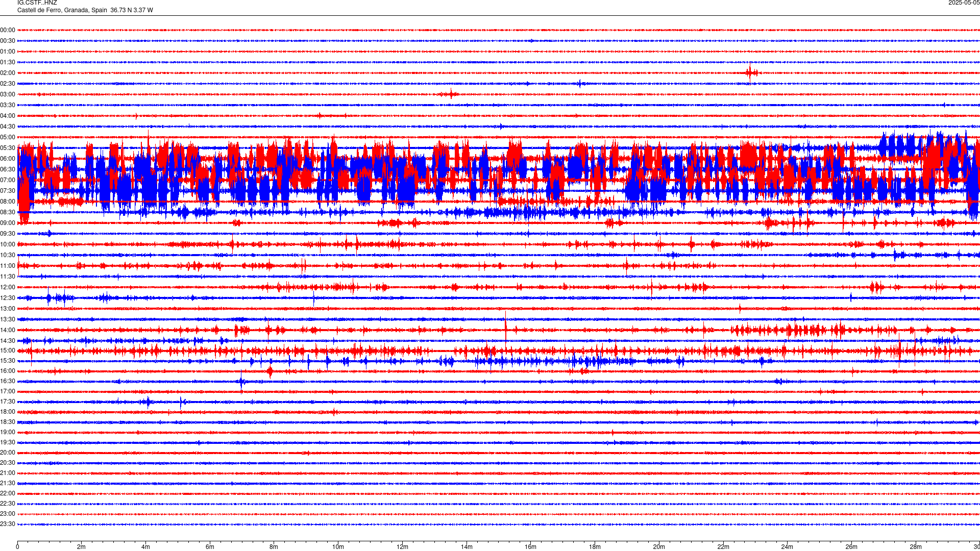Select the 11:00 trace time label
The image size is (980, 551).
(8, 266)
